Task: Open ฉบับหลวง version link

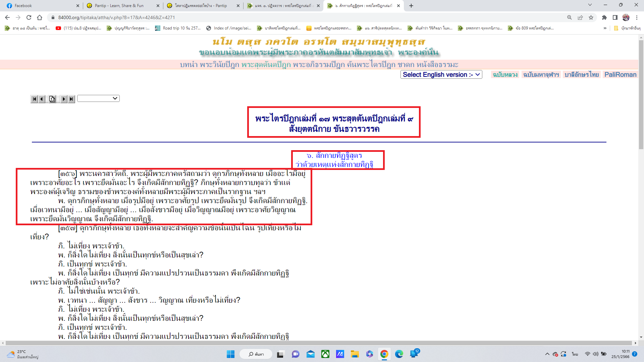Action: tap(505, 75)
